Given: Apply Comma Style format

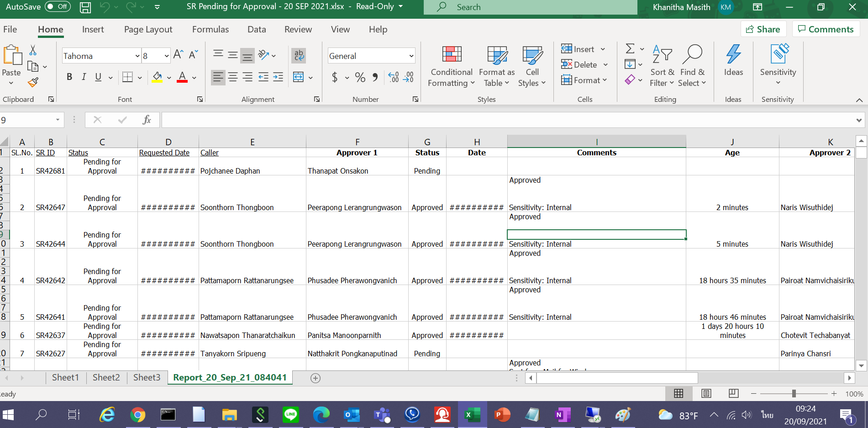Looking at the screenshot, I should (x=375, y=77).
